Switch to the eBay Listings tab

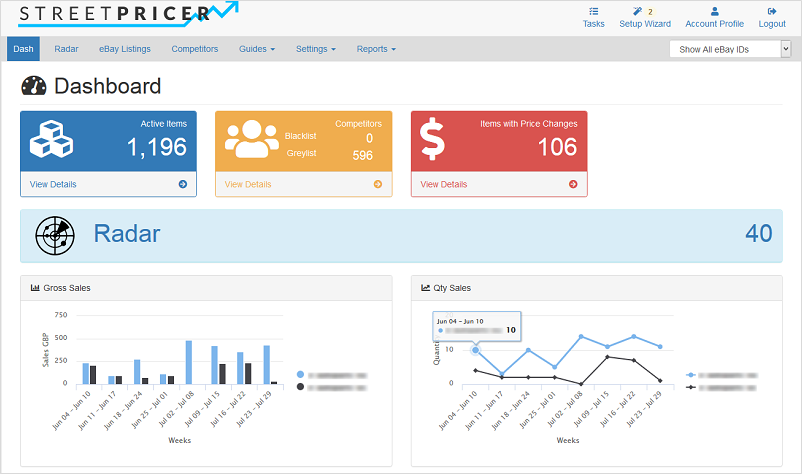[x=124, y=49]
